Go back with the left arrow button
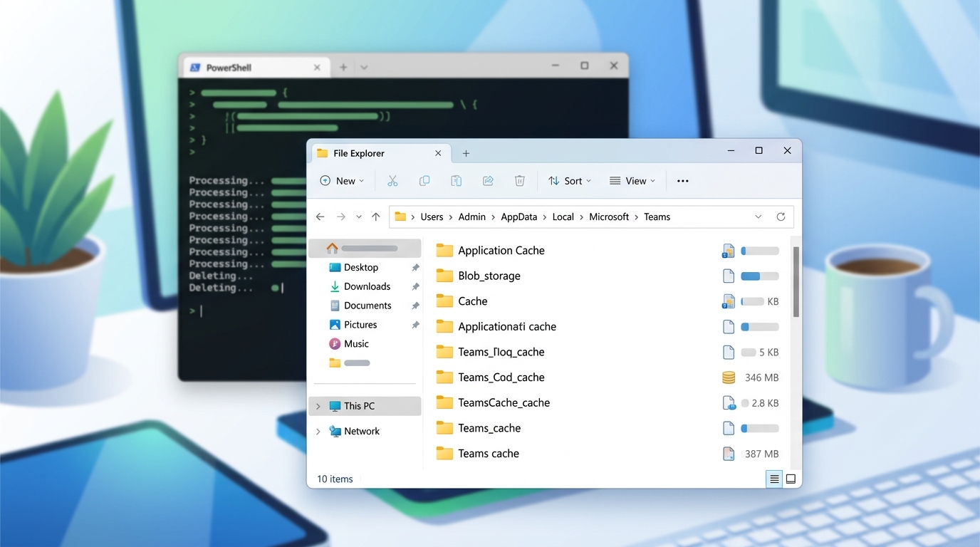Screen dimensions: 980x547 [x=320, y=217]
